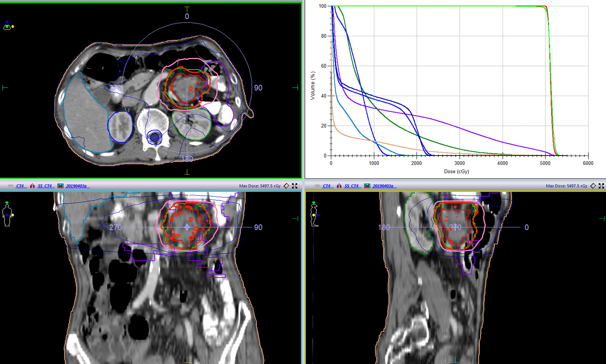Screen dimensions: 606x364
Task: Click the isocenter crosshair in coronal view
Action: (x=187, y=227)
